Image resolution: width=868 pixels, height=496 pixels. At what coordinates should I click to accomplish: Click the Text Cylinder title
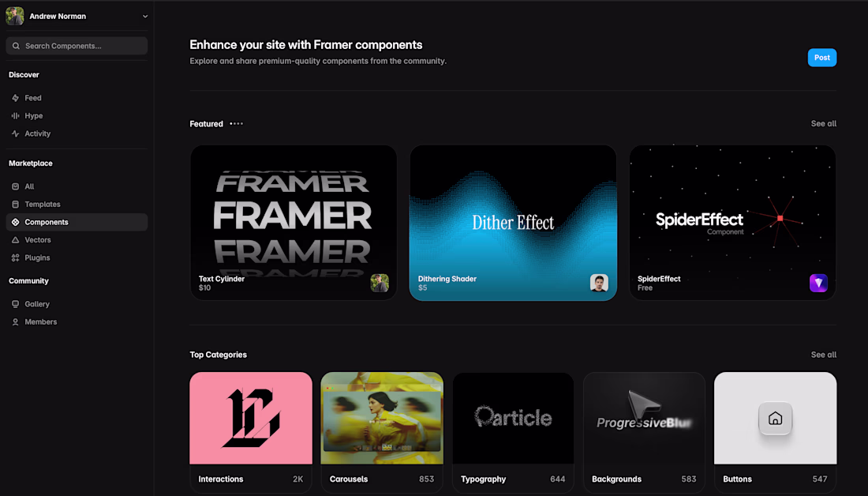click(x=222, y=279)
